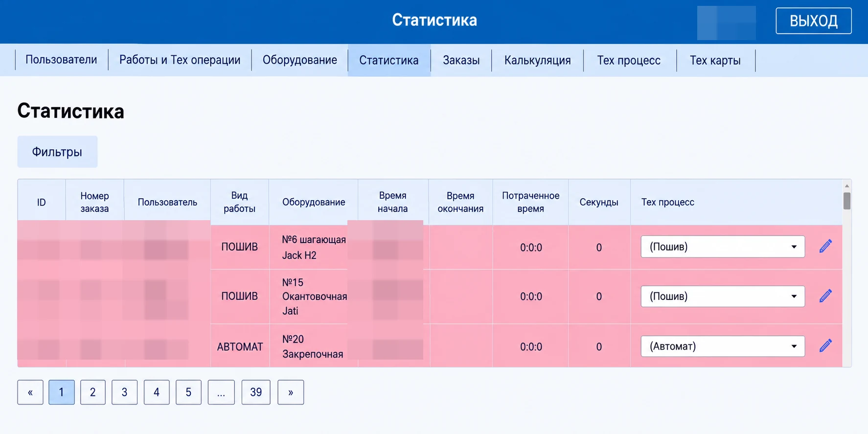Click the table's vertical scrollbar thumb

point(847,201)
